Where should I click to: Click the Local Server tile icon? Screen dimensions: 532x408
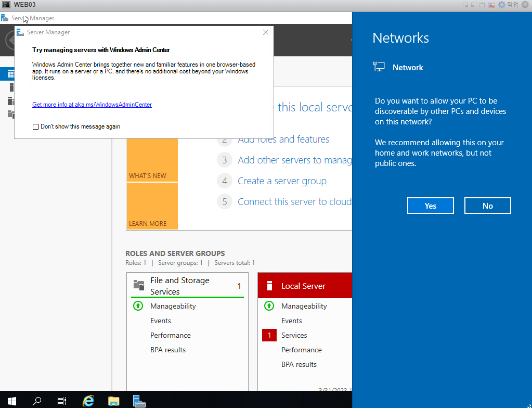click(x=269, y=286)
